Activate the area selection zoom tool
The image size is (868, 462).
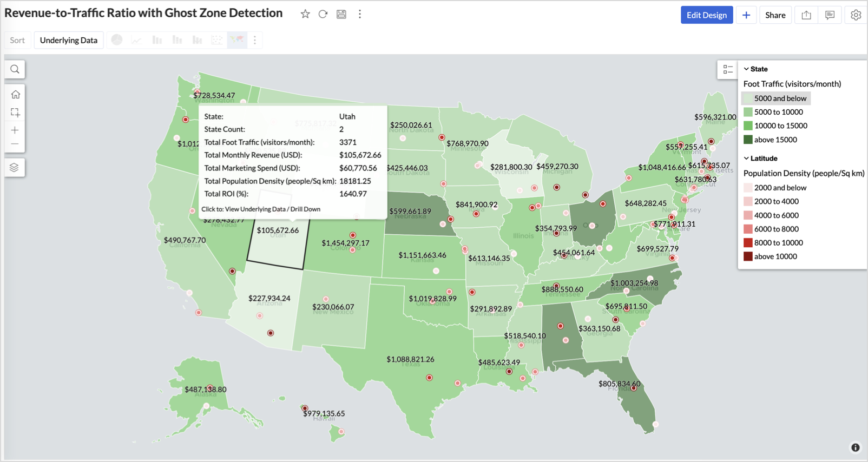15,113
